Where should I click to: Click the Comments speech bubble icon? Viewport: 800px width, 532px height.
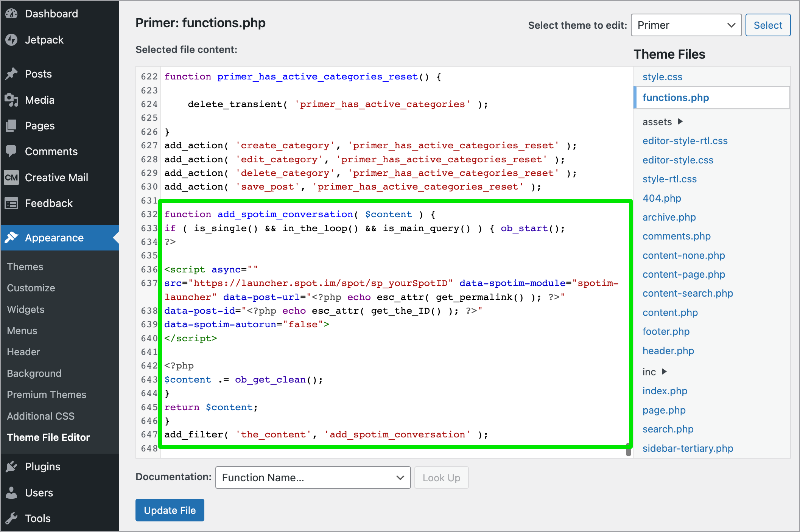pyautogui.click(x=11, y=151)
